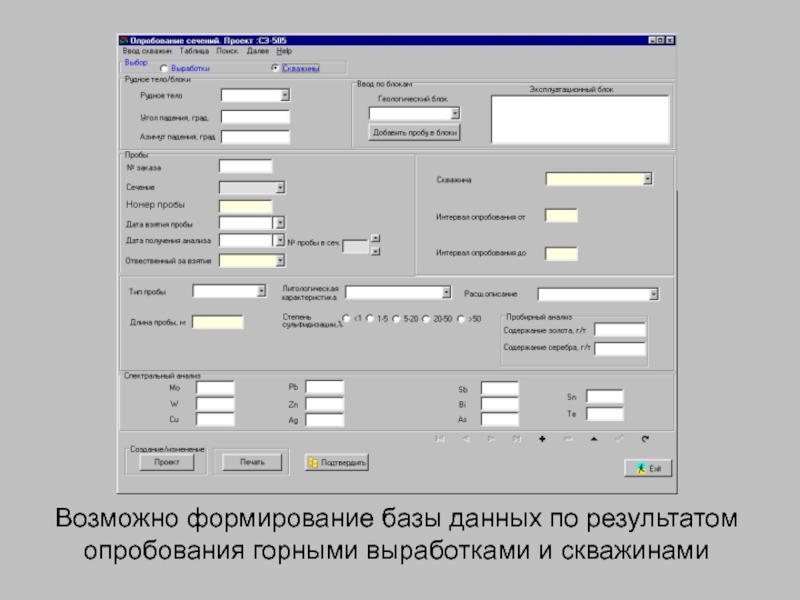Image resolution: width=800 pixels, height=600 pixels.
Task: Add new record with plus icon
Action: (542, 439)
